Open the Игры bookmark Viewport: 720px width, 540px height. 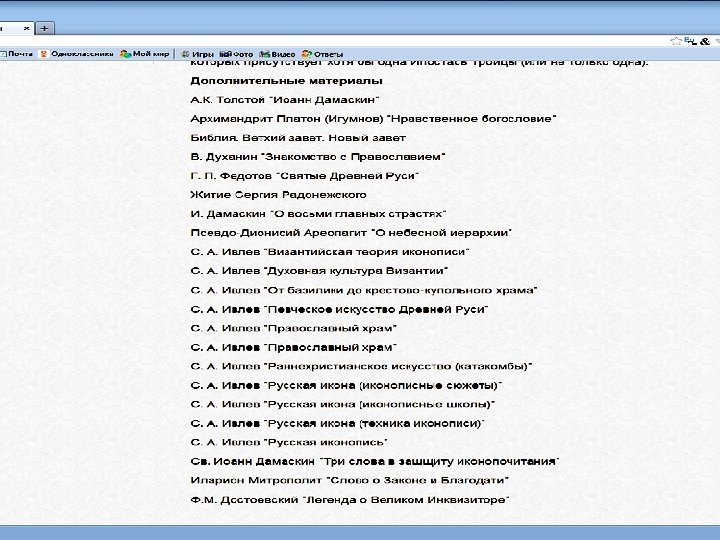197,54
